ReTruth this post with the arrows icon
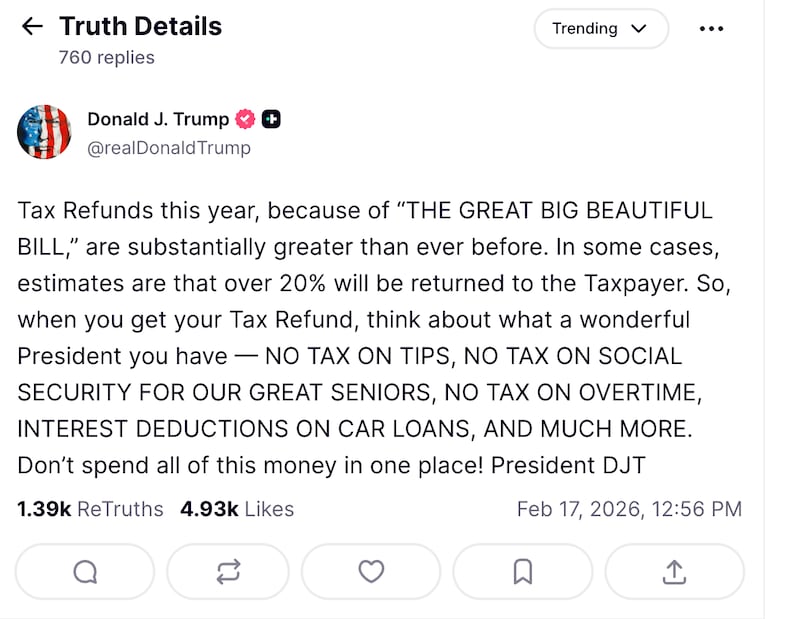This screenshot has height=619, width=800. point(228,571)
